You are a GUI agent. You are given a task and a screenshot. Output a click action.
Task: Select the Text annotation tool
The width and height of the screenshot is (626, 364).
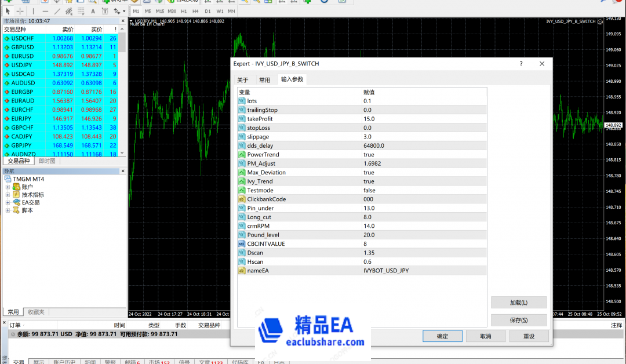pyautogui.click(x=93, y=10)
